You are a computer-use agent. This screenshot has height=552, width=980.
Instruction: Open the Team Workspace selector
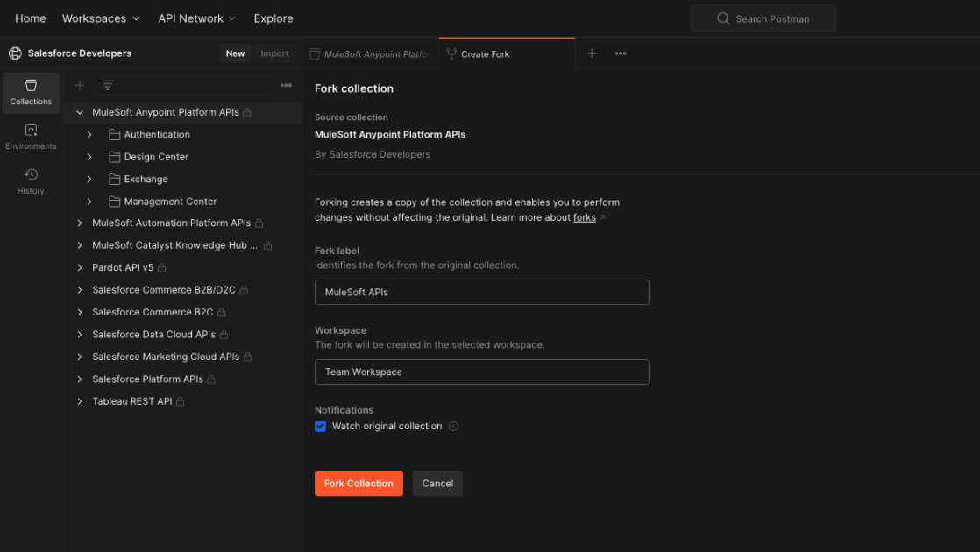click(481, 372)
